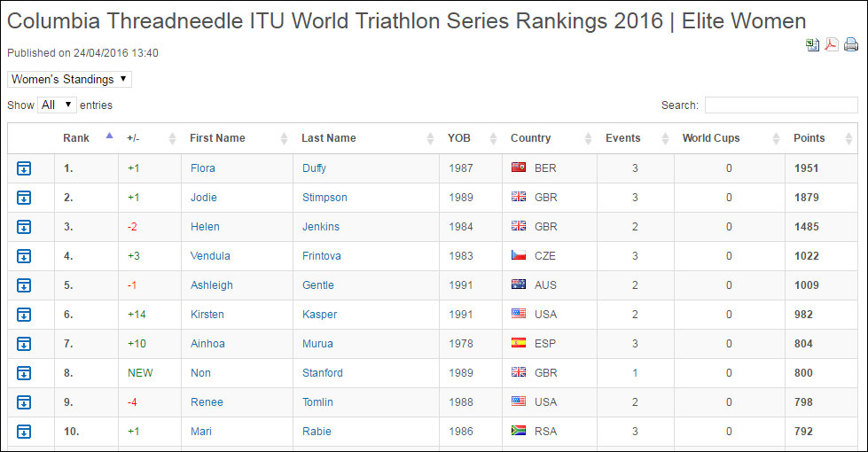Open the Stimpson last name link
The height and width of the screenshot is (452, 868).
[x=325, y=198]
